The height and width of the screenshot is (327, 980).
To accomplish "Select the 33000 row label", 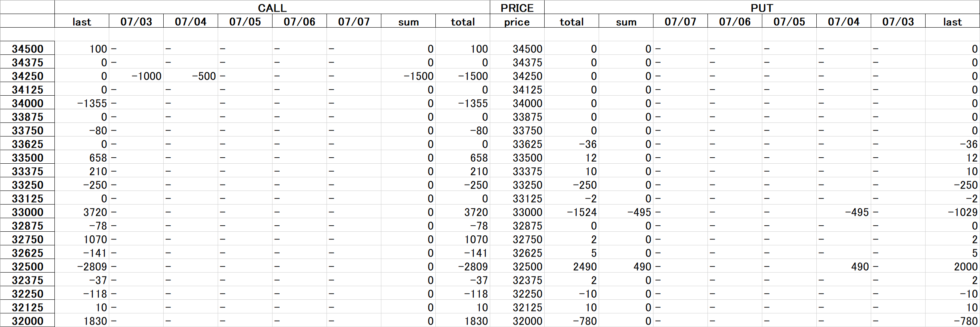I will [x=27, y=212].
